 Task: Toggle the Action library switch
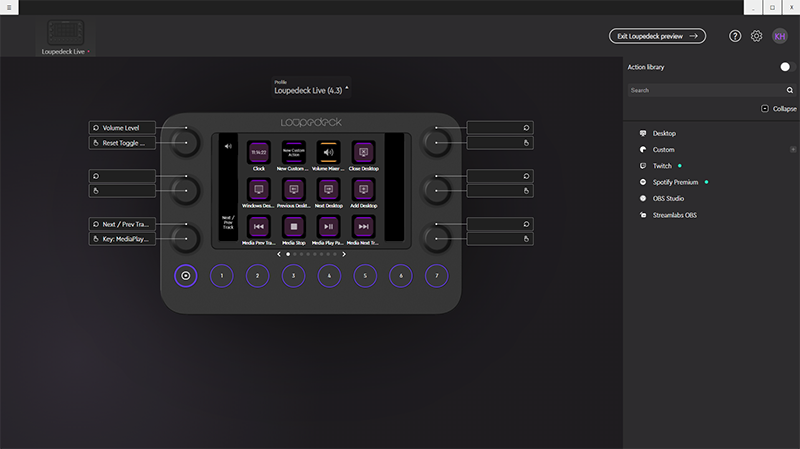coord(785,67)
